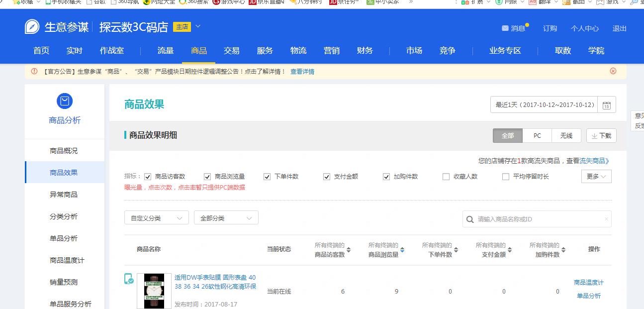
Task: Enable the 收藏人数 checkbox
Action: click(446, 177)
